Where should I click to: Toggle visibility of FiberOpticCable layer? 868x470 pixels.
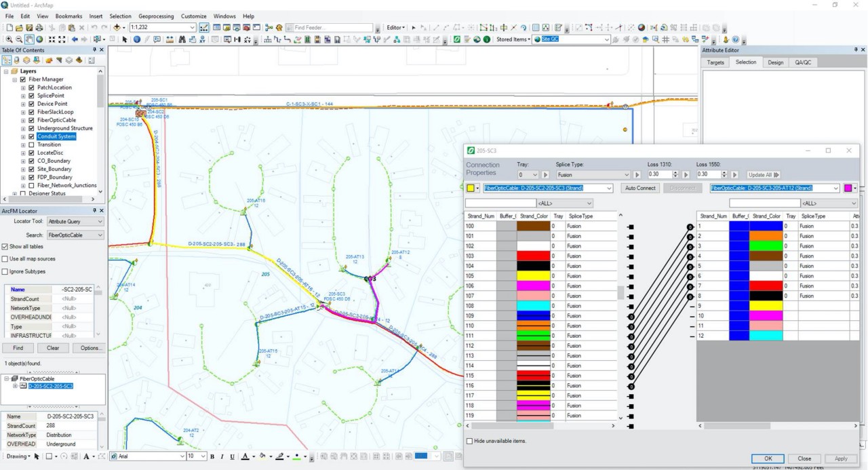click(x=31, y=120)
